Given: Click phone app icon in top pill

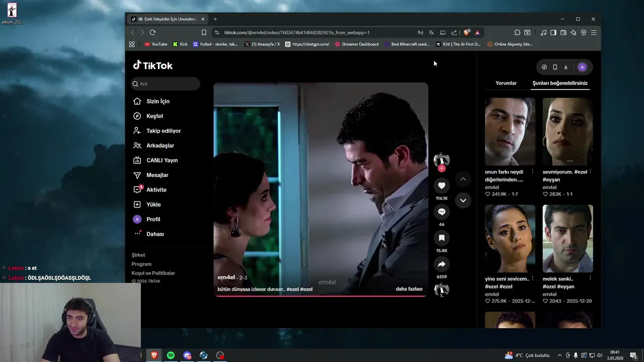Looking at the screenshot, I should [x=555, y=67].
